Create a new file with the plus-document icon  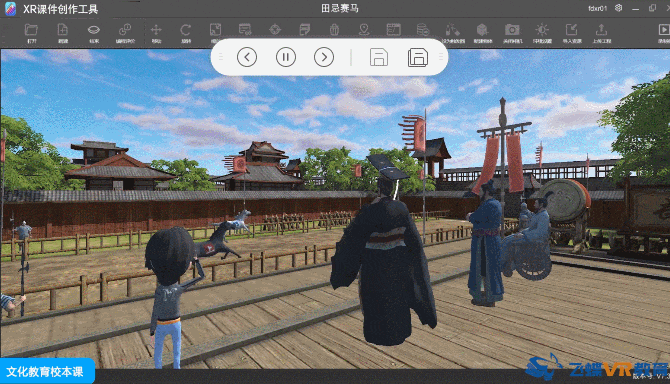pos(63,30)
